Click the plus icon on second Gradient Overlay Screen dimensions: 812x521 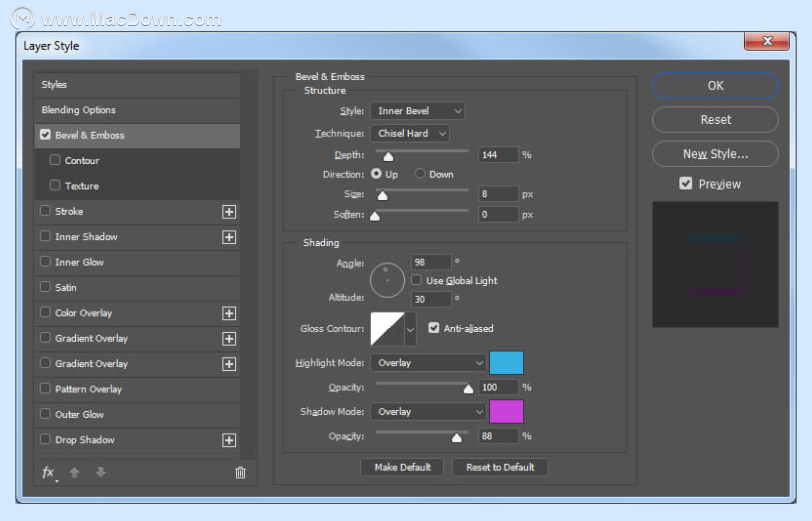(x=229, y=364)
